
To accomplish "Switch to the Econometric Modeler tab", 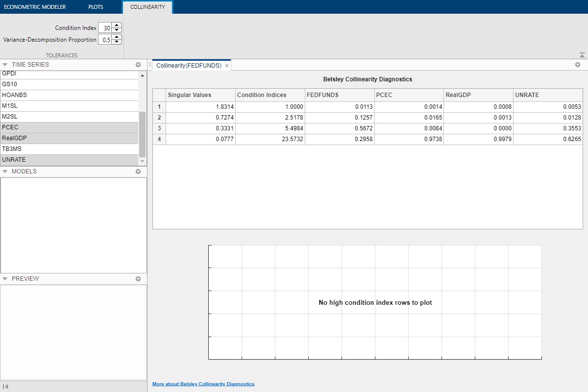I will 35,7.
